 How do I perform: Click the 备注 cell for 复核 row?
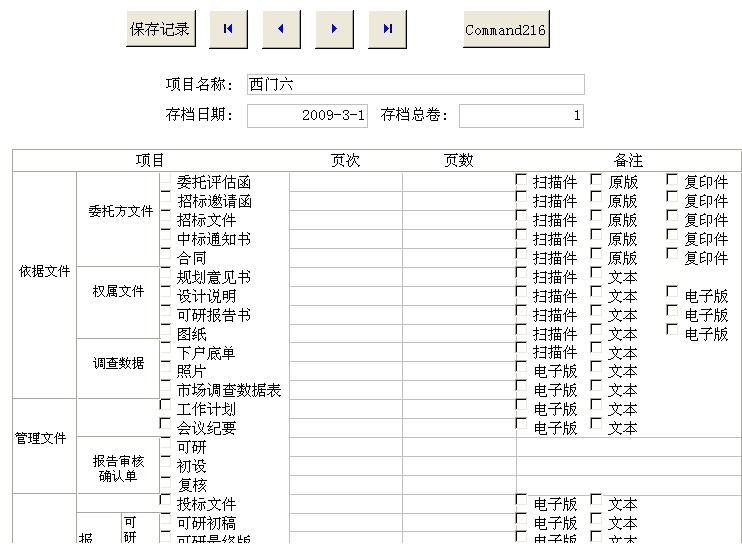629,485
